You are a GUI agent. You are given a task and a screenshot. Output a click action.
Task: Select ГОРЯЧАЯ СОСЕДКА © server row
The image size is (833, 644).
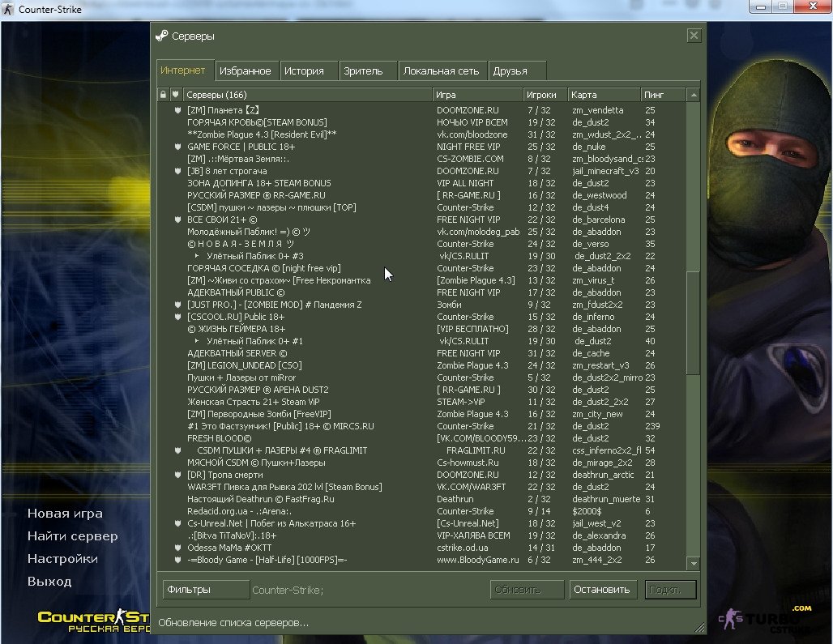421,268
